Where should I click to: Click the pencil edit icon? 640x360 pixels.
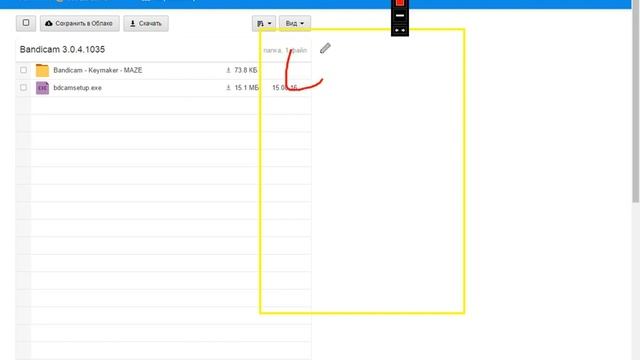pyautogui.click(x=325, y=48)
